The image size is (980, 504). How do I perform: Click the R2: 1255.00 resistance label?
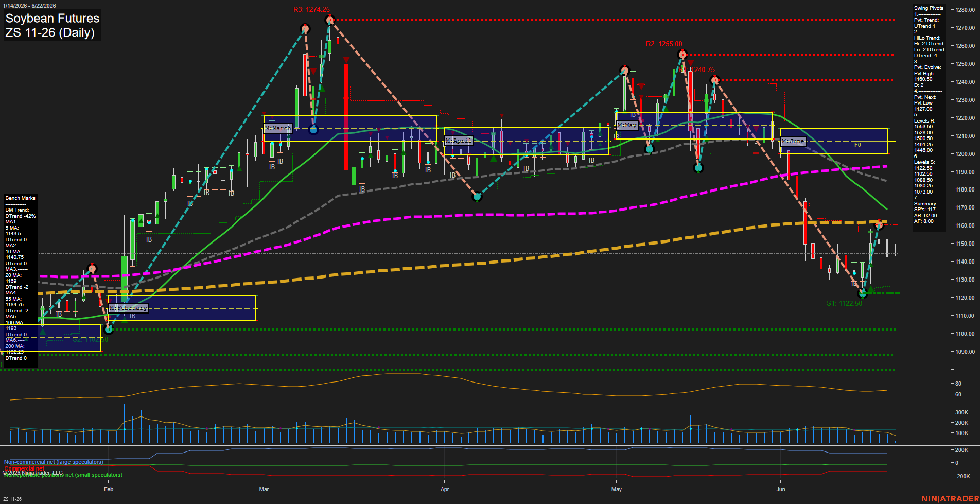click(664, 44)
